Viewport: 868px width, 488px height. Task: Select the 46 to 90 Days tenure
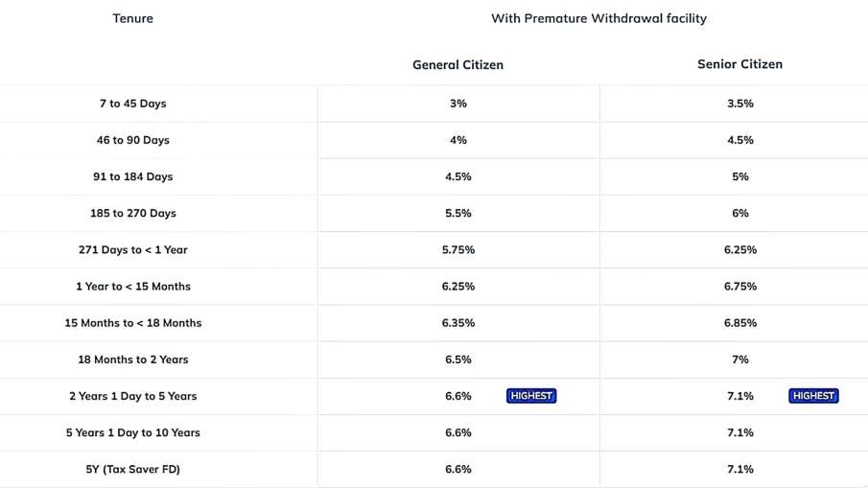[132, 140]
